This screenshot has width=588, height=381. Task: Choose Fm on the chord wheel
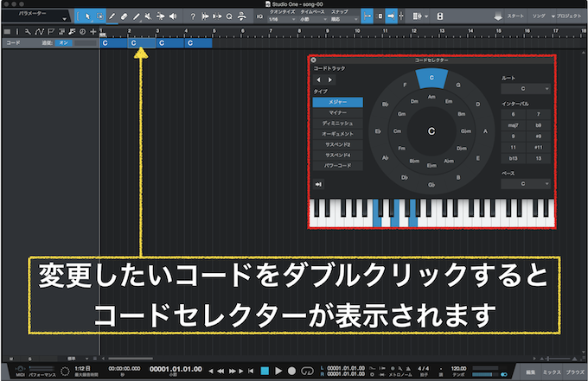401,149
